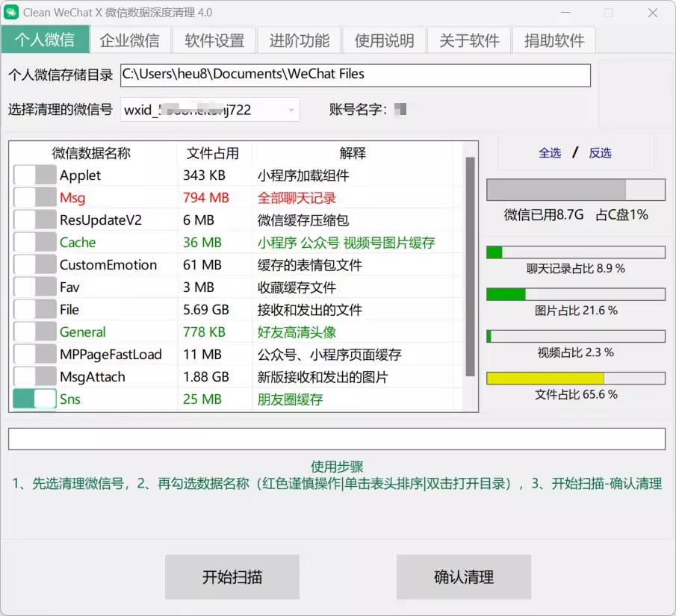Click the 全部聊天记录 description
This screenshot has width=676, height=616.
point(297,198)
